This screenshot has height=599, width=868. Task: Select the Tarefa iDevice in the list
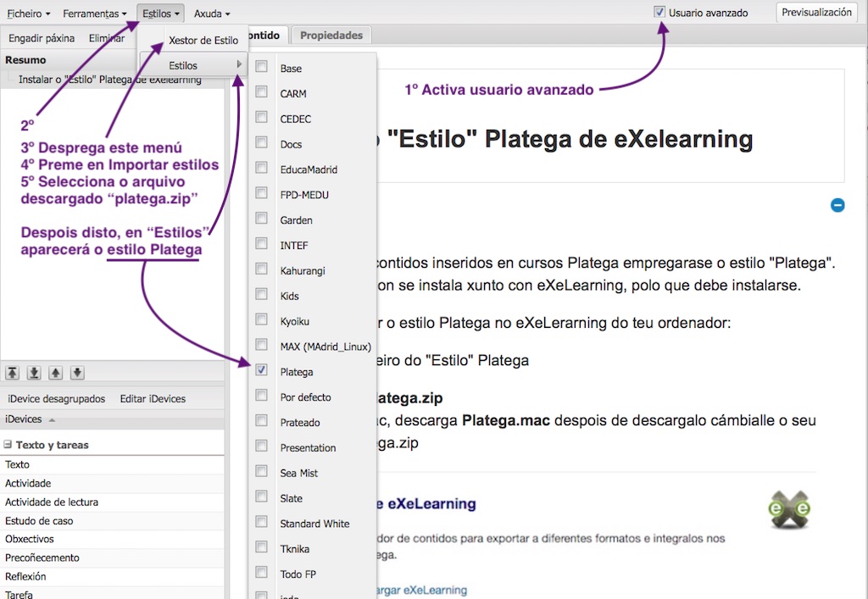pos(21,594)
